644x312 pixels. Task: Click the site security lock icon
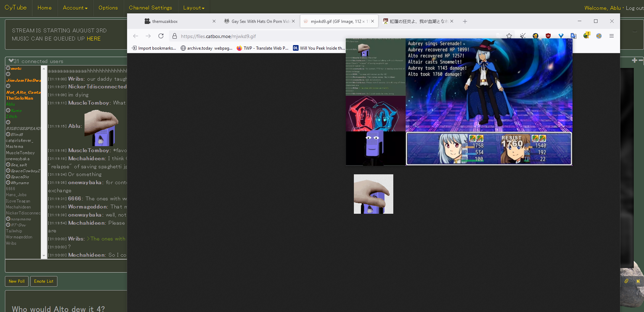tap(175, 36)
